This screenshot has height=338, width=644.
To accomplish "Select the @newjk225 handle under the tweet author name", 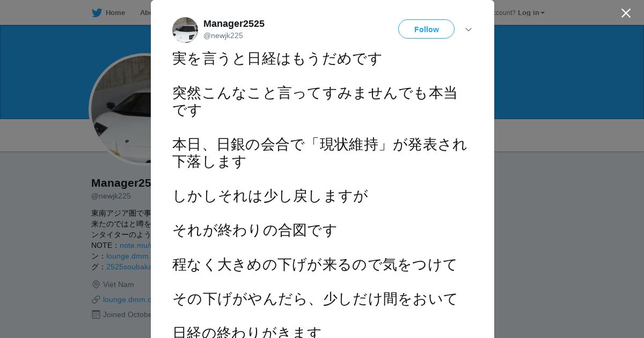I will [223, 35].
